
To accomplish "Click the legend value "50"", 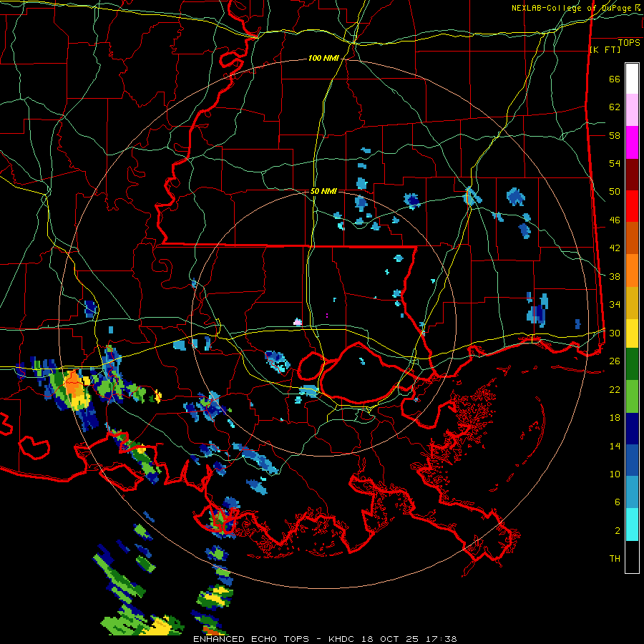I will [x=615, y=192].
